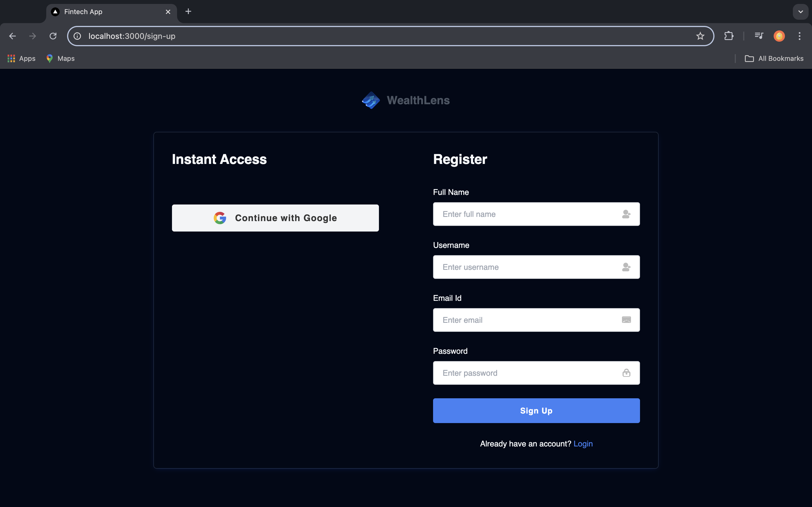This screenshot has height=507, width=812.
Task: Click the envelope icon in Email field
Action: [x=626, y=320]
